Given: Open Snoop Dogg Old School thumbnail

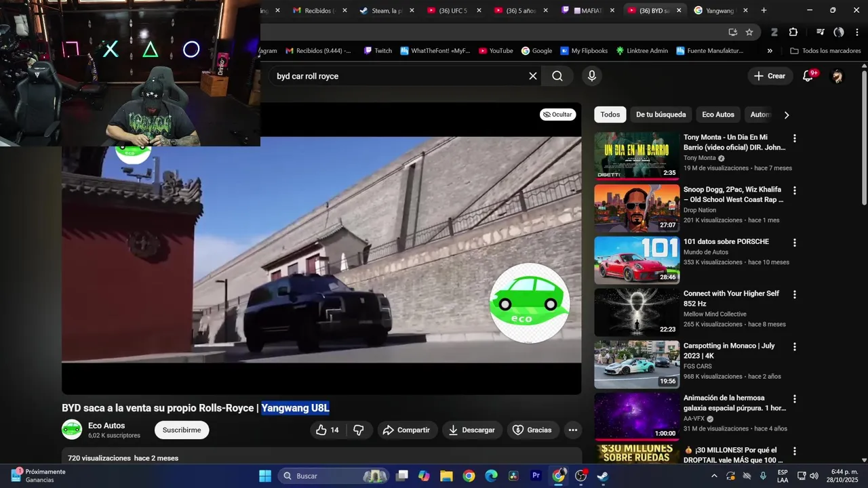Looking at the screenshot, I should pos(637,208).
